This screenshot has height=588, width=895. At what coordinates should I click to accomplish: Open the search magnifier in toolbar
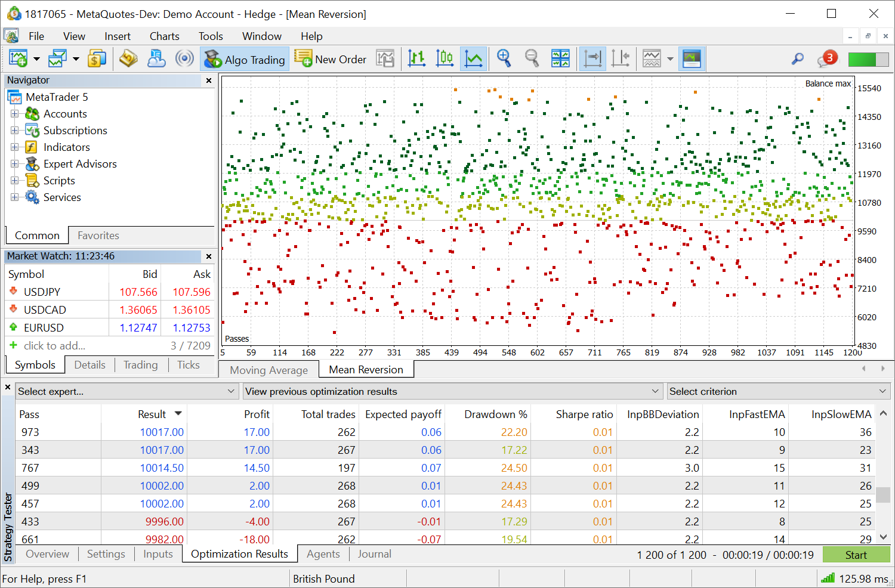click(x=797, y=58)
